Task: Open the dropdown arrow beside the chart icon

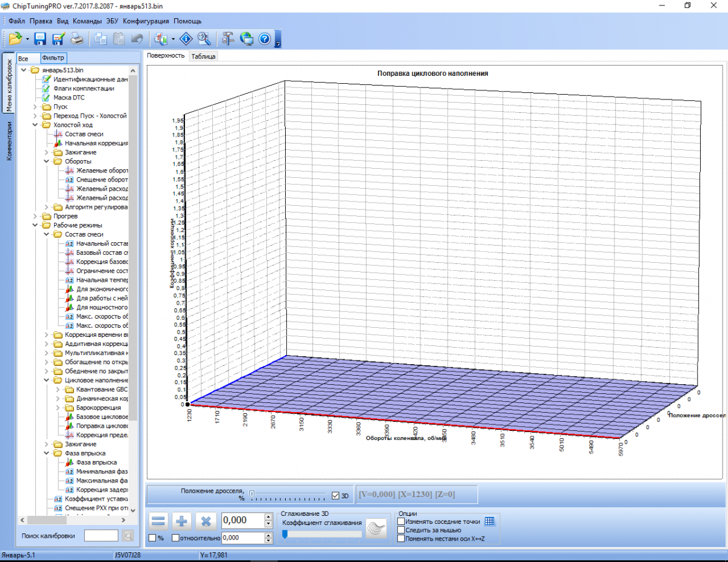Action: pos(174,39)
